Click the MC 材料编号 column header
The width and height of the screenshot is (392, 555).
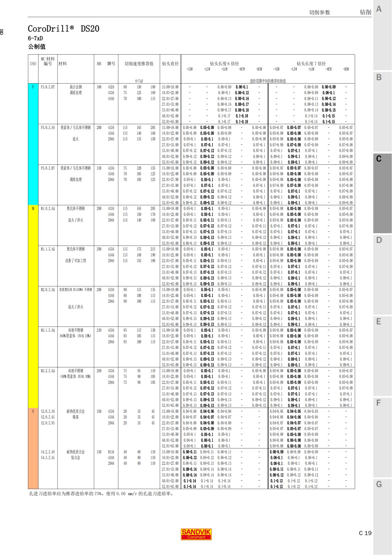click(x=48, y=61)
